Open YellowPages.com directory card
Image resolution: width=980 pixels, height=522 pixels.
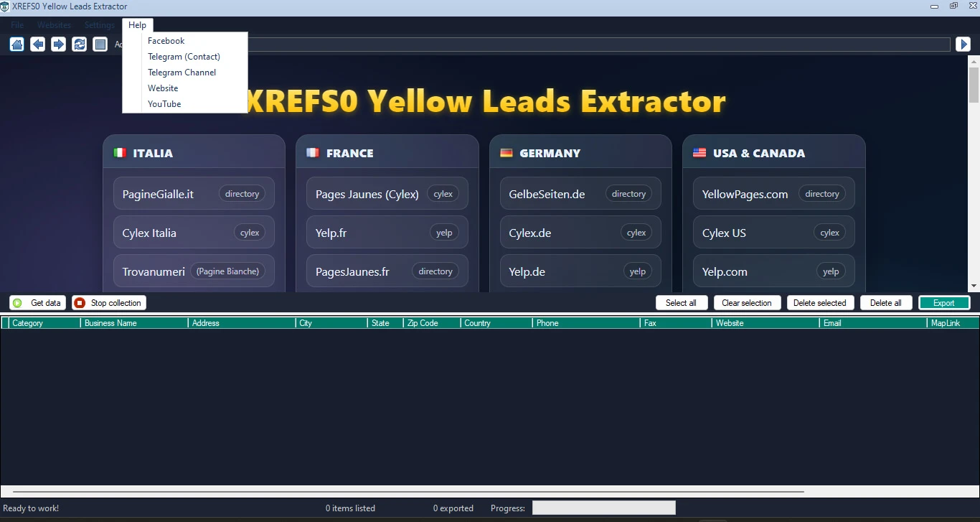click(x=774, y=194)
